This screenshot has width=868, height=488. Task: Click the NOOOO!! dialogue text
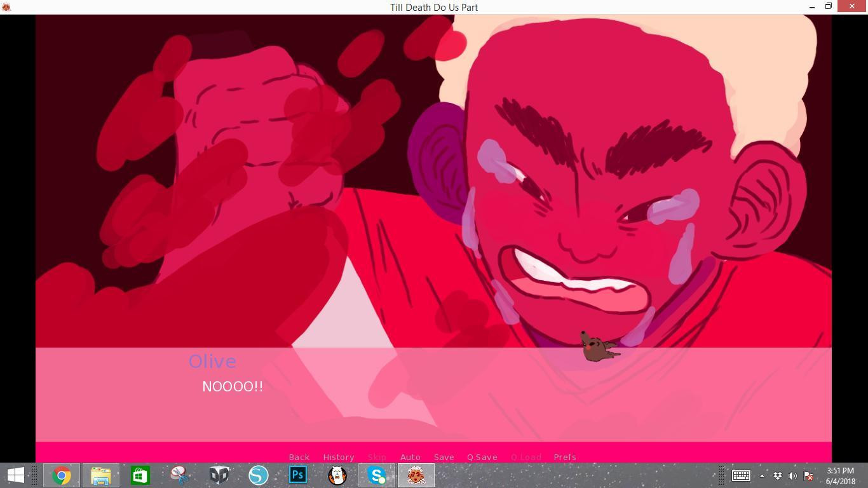click(x=233, y=386)
